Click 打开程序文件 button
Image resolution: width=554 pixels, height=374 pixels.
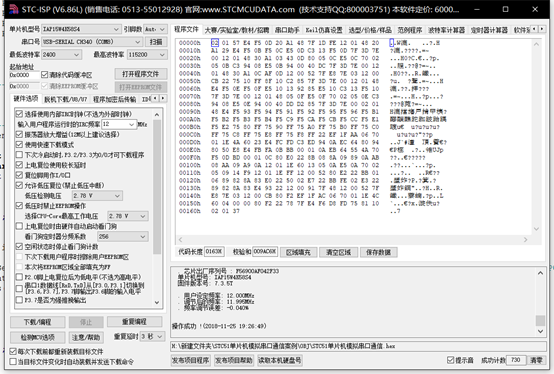coord(141,74)
